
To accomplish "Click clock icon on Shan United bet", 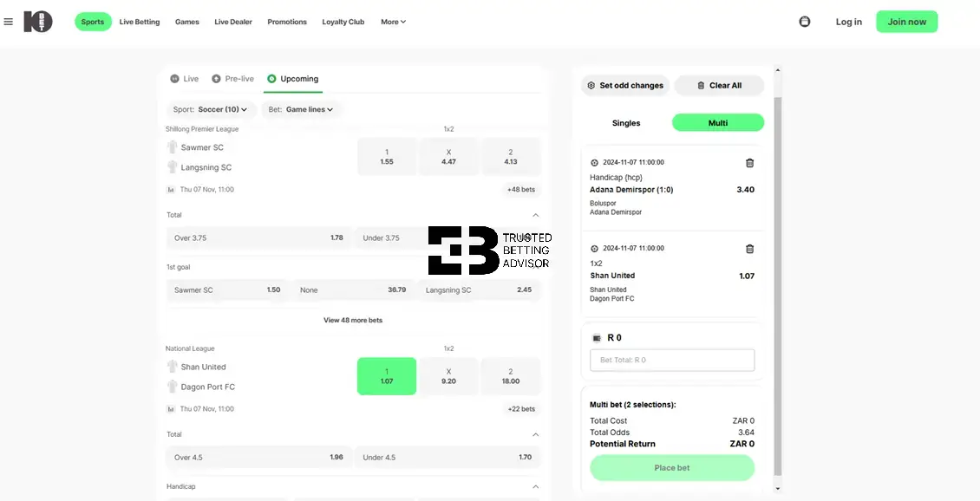I will tap(594, 249).
